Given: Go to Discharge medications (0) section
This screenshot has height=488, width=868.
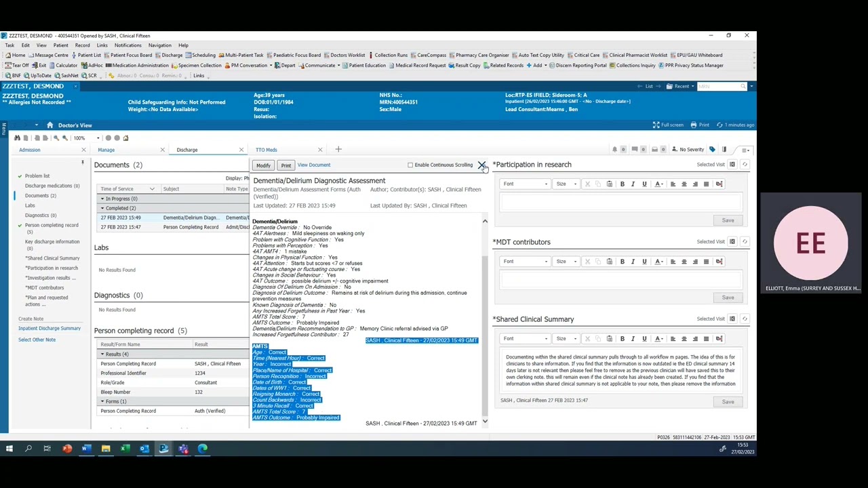Looking at the screenshot, I should (x=52, y=186).
